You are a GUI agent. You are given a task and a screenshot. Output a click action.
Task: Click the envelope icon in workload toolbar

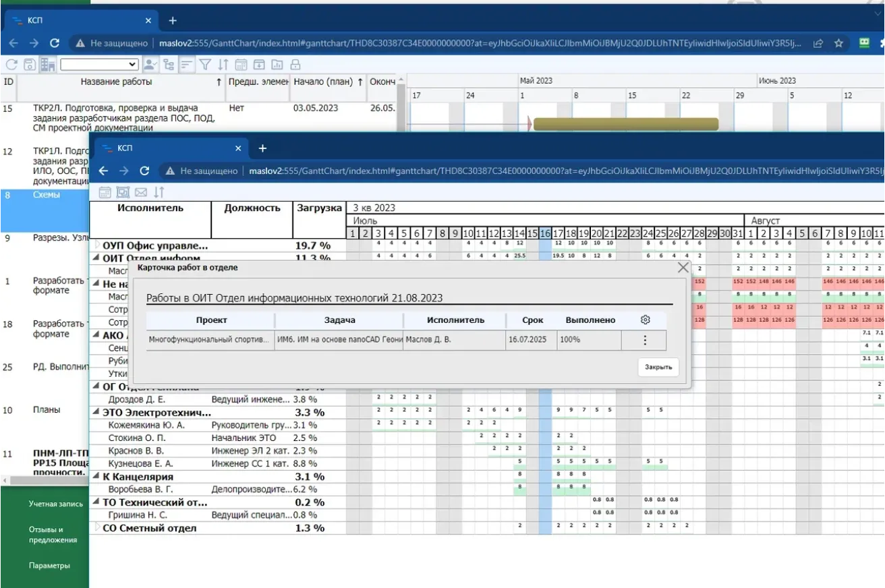[x=141, y=192]
